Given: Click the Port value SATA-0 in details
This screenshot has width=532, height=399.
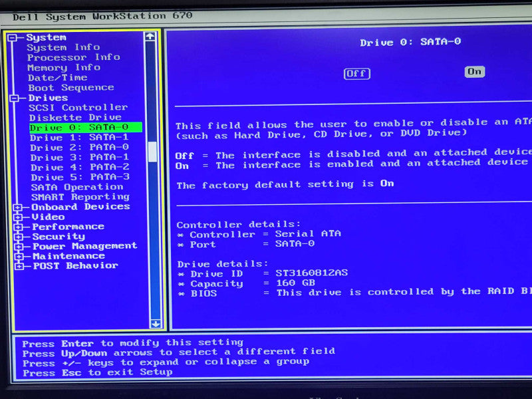Looking at the screenshot, I should tap(295, 243).
